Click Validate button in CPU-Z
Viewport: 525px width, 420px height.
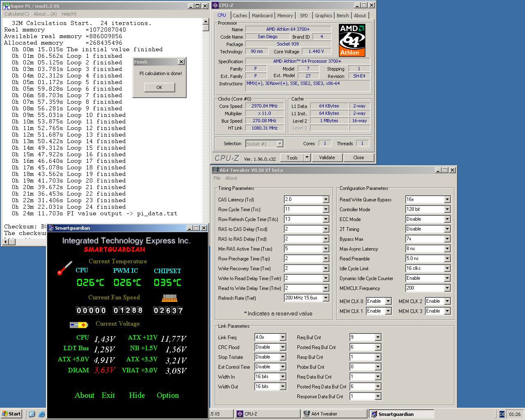pyautogui.click(x=327, y=157)
